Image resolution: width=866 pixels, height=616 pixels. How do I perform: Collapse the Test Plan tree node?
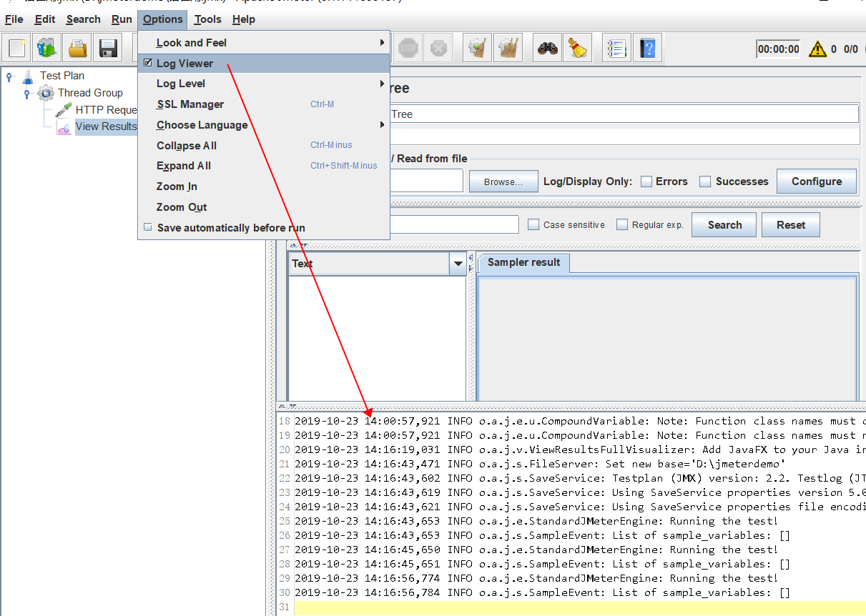tap(9, 76)
